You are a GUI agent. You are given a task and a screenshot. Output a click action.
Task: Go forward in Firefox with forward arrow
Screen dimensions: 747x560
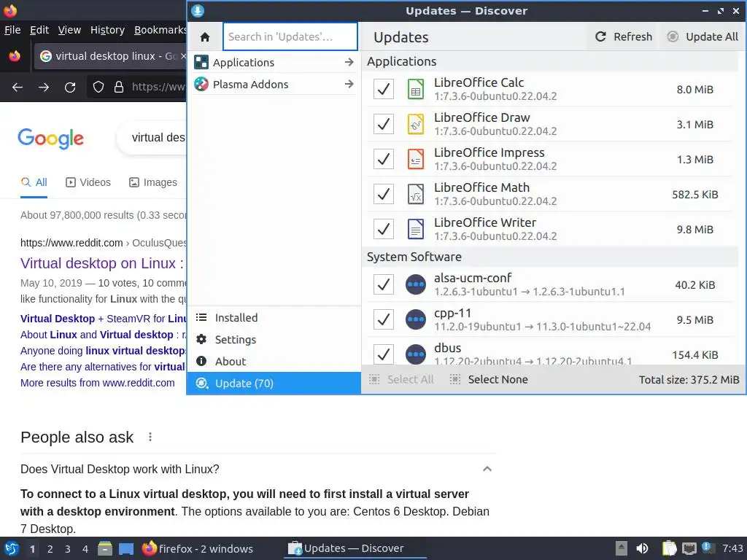(43, 87)
